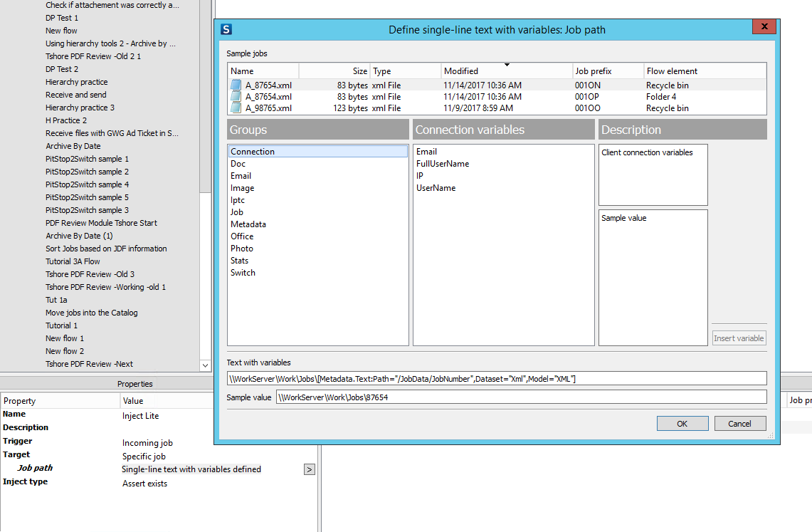Select the Tutorial 3A Flow entry

73,261
